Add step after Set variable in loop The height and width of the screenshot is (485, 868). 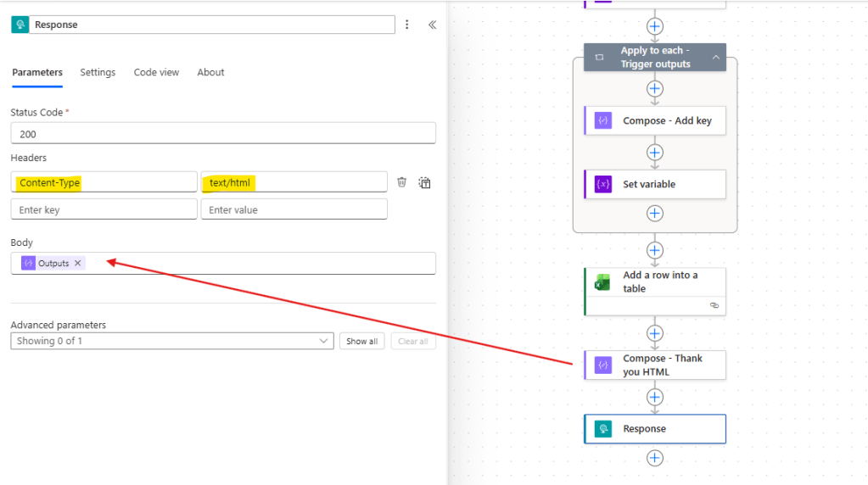(x=655, y=214)
